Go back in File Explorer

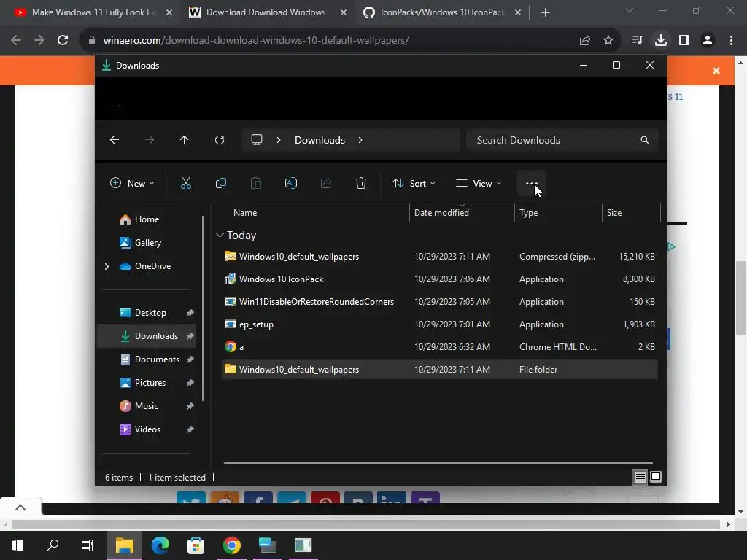point(115,140)
